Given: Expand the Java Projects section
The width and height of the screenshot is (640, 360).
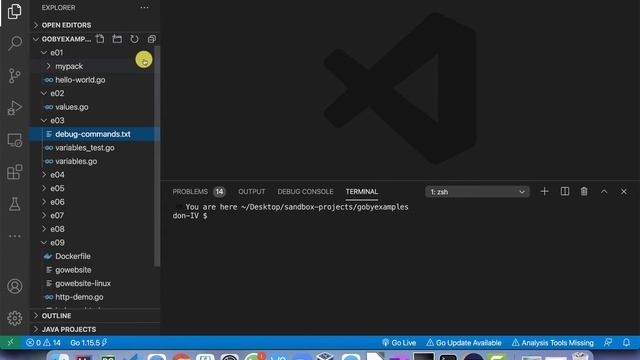Looking at the screenshot, I should [95, 329].
